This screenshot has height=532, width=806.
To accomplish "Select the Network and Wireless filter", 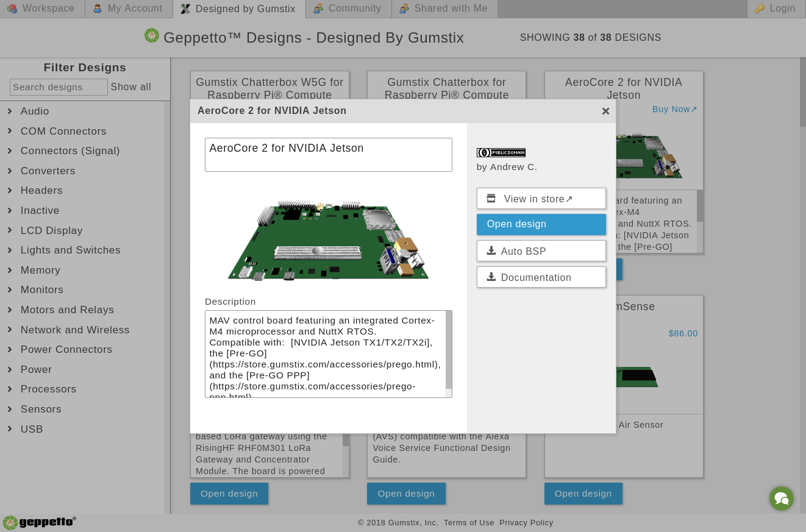I will click(75, 330).
